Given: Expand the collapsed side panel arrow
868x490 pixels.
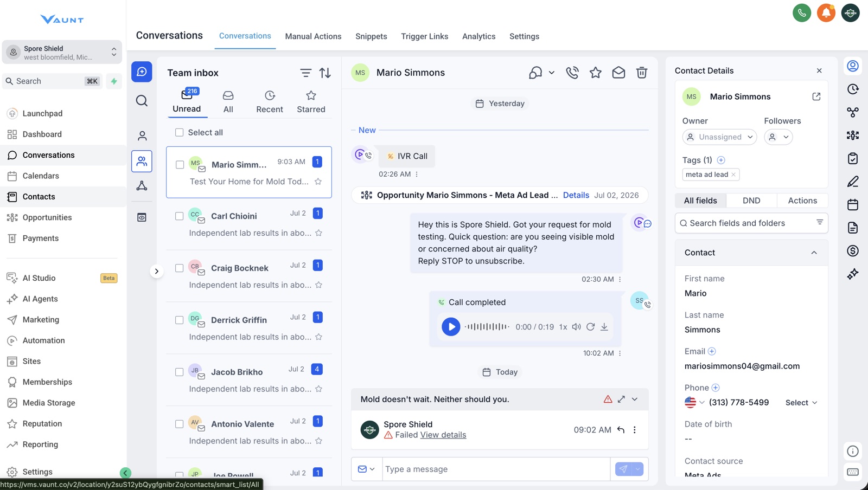Looking at the screenshot, I should [x=156, y=271].
